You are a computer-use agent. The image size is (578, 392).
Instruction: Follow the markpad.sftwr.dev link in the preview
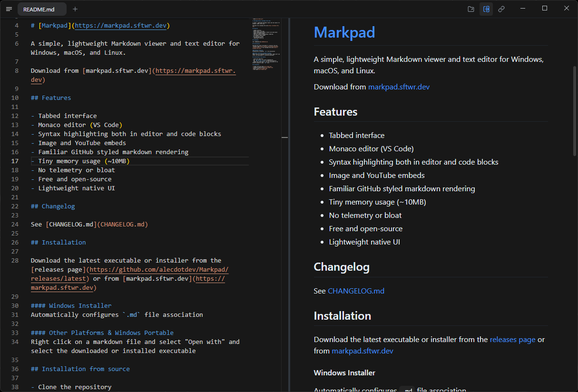click(x=399, y=87)
